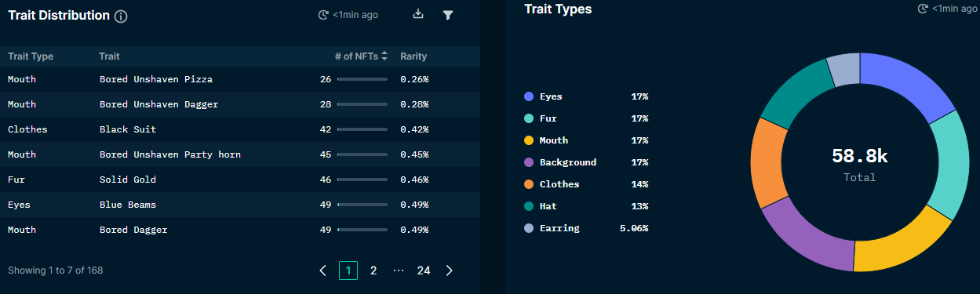Expand the pagination ellipsis
The image size is (980, 294).
point(399,270)
